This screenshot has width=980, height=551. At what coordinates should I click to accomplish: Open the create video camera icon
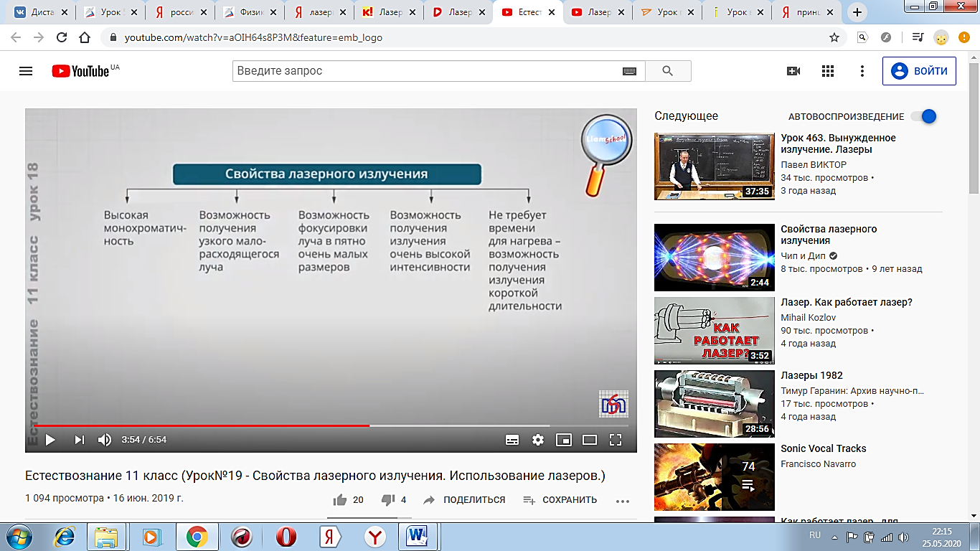click(793, 71)
